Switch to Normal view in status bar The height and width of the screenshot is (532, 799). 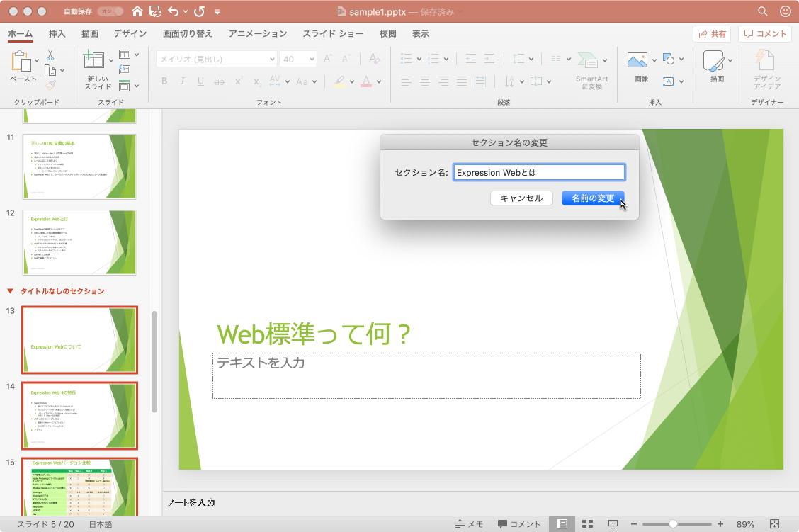coord(562,523)
